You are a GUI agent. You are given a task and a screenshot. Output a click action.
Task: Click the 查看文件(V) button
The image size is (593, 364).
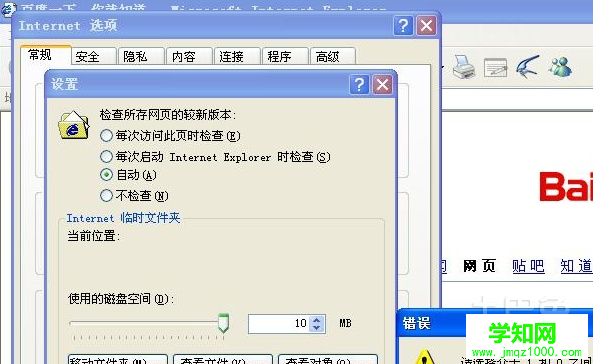click(x=223, y=359)
